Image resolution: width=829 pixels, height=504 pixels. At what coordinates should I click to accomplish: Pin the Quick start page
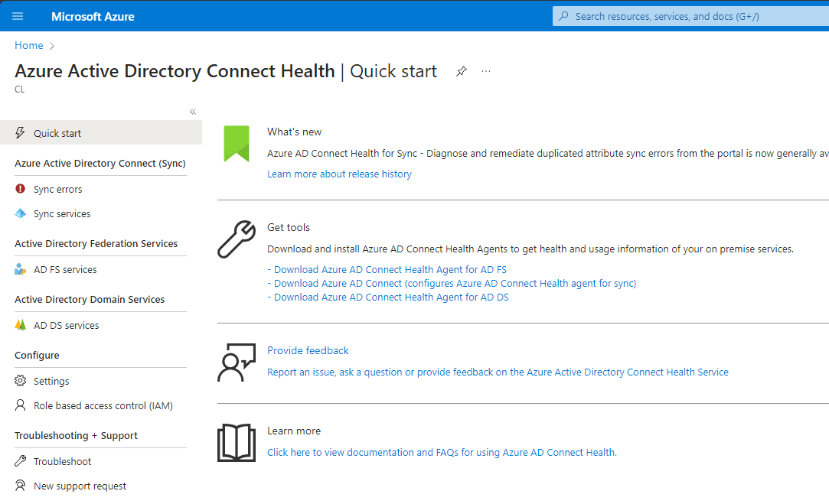[x=462, y=71]
